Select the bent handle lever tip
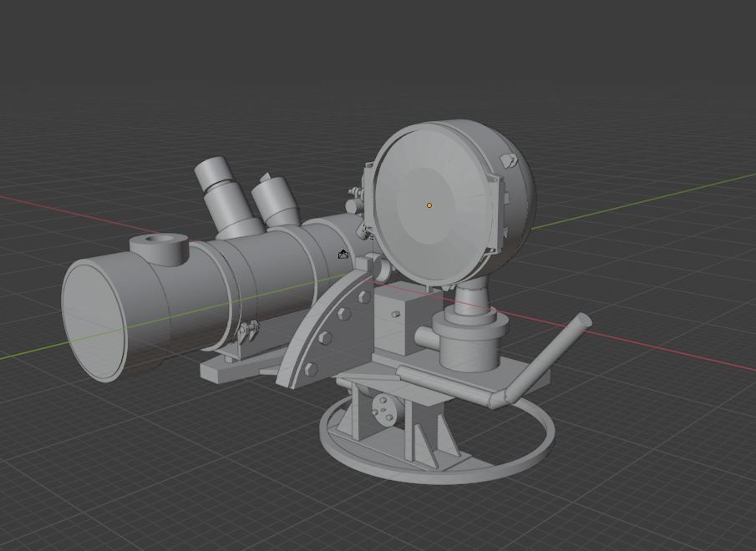 pyautogui.click(x=580, y=321)
